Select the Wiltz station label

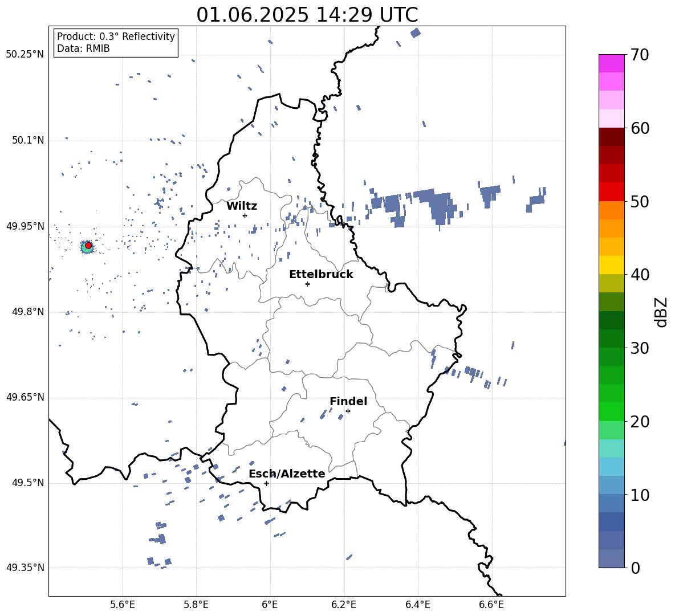(x=242, y=206)
